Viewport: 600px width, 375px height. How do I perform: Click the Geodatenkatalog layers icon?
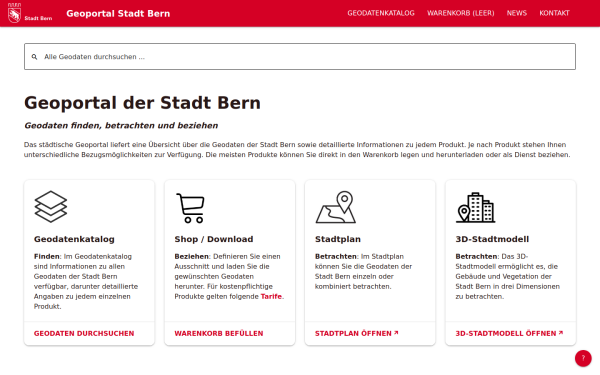point(51,207)
